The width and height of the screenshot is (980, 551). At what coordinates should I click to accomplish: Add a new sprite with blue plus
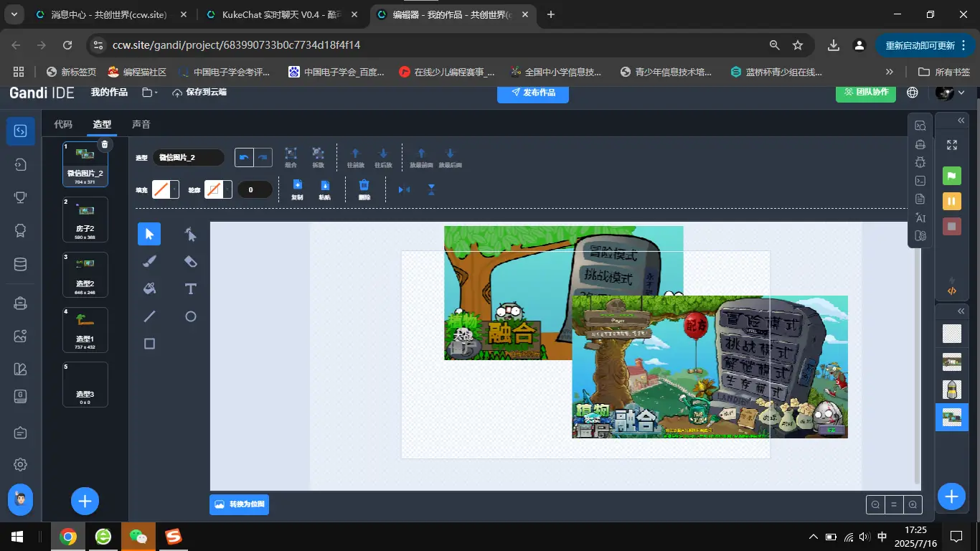(x=951, y=496)
